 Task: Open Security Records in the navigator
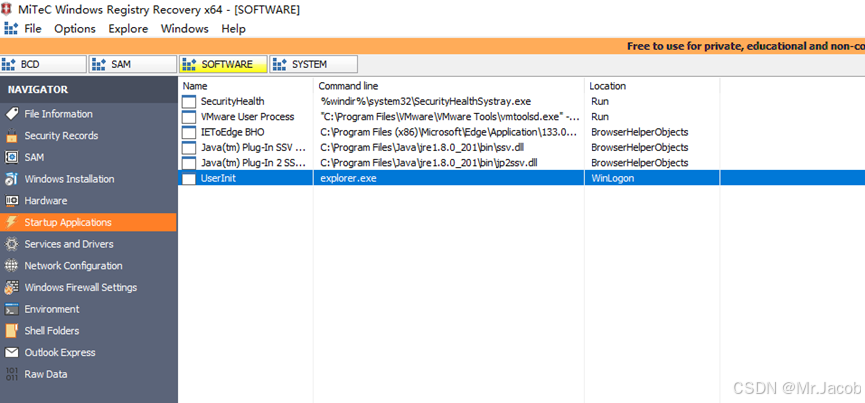88,136
